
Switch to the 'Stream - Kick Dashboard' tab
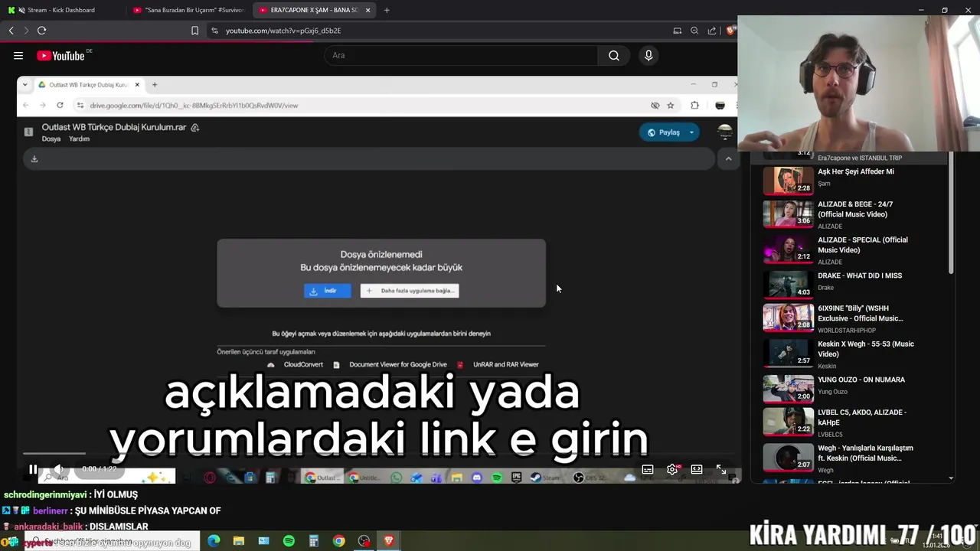pos(61,10)
